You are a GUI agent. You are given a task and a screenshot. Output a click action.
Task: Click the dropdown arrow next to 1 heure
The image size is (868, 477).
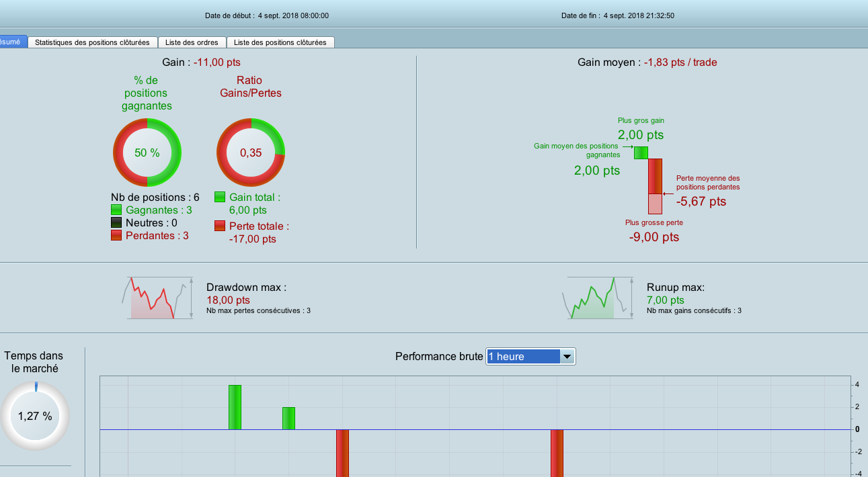567,357
